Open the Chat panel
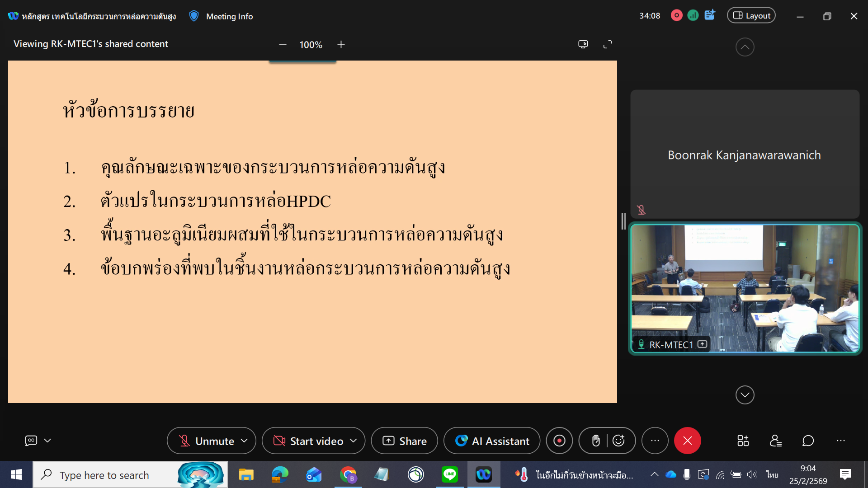This screenshot has height=488, width=868. pos(808,441)
